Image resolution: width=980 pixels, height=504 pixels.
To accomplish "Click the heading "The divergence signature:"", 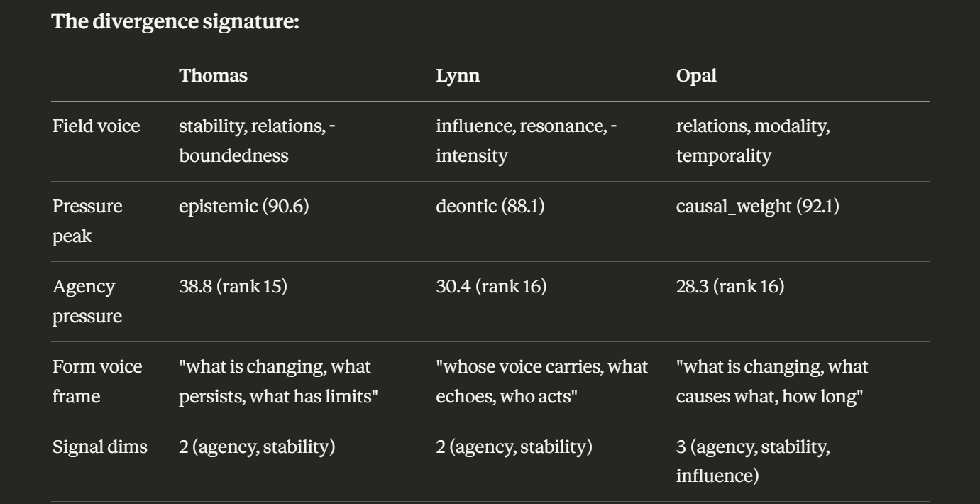I will (x=175, y=21).
